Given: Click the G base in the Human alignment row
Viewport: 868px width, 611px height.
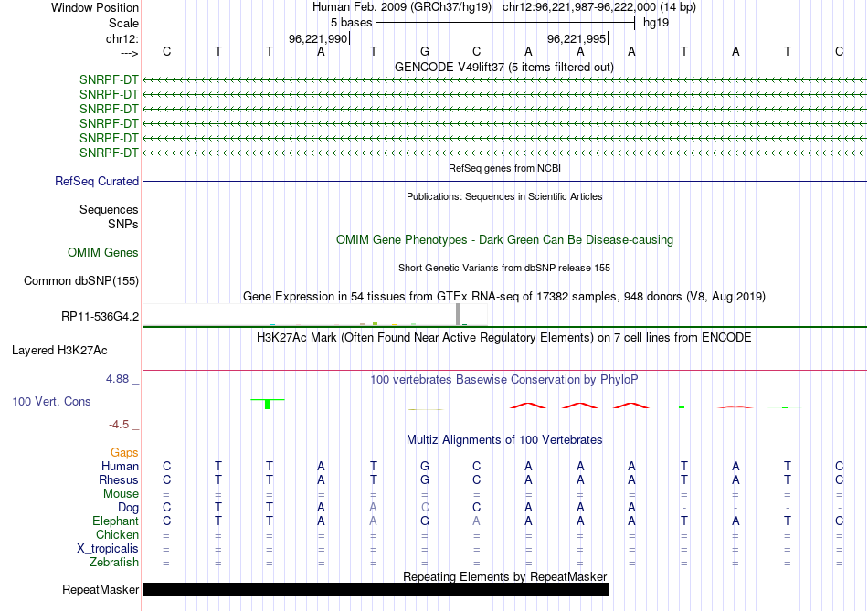Looking at the screenshot, I should pyautogui.click(x=425, y=467).
